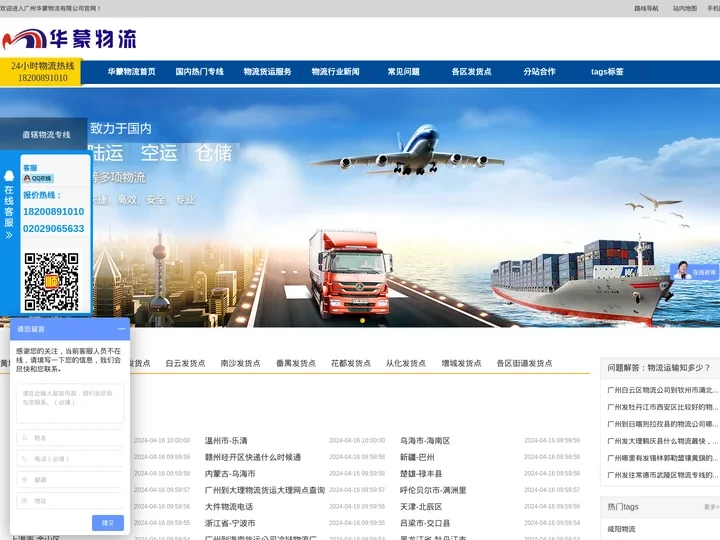Select the carousel indicator dot

click(362, 321)
